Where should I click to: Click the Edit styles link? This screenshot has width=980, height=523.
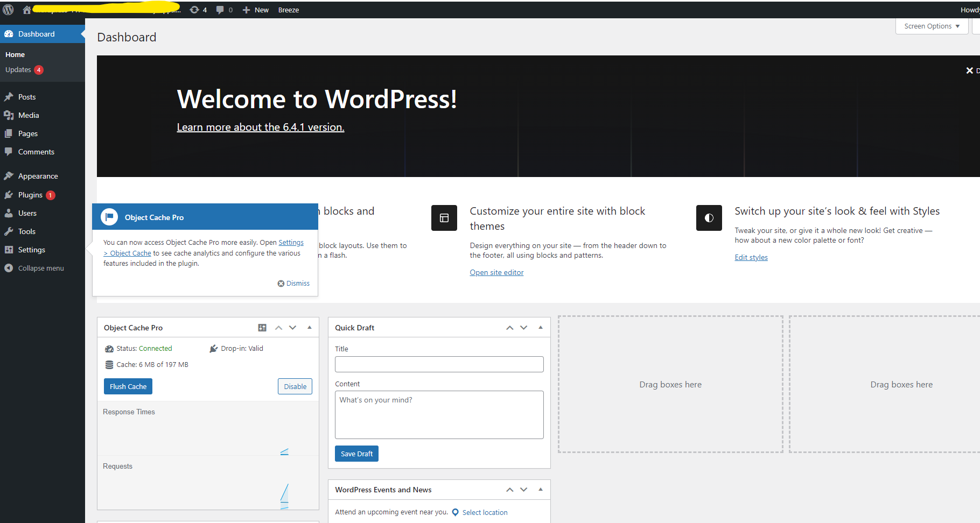751,257
